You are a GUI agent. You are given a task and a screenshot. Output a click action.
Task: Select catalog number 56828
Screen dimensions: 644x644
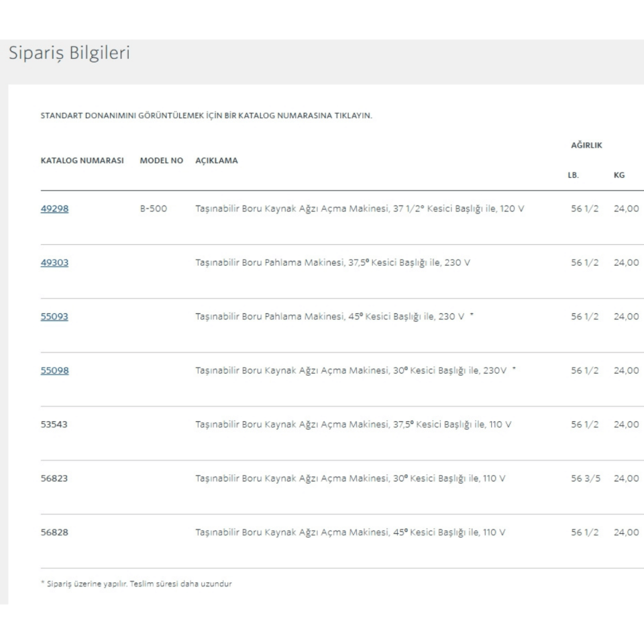54,532
